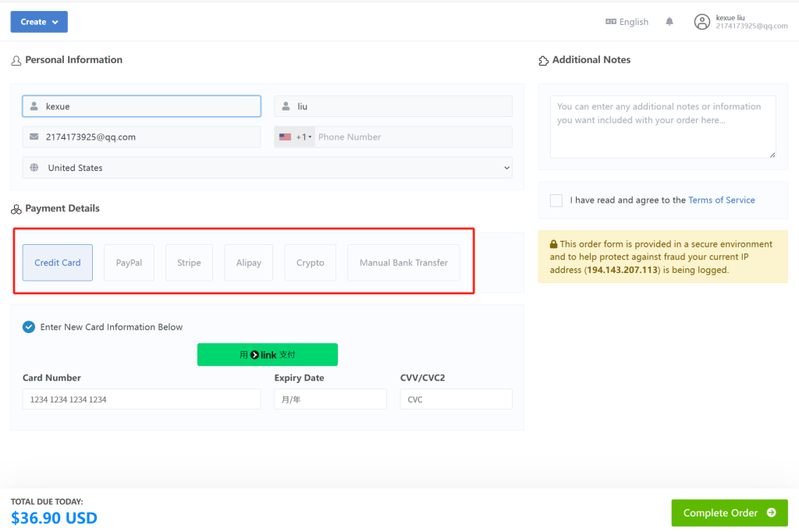Click the globe icon beside United States
The width and height of the screenshot is (799, 532).
pos(34,168)
